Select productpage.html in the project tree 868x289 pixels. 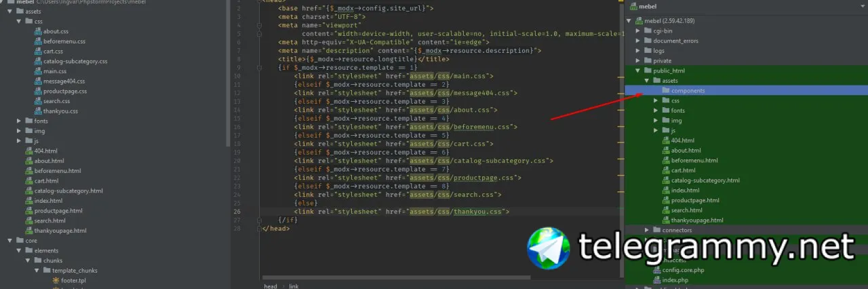click(x=58, y=211)
